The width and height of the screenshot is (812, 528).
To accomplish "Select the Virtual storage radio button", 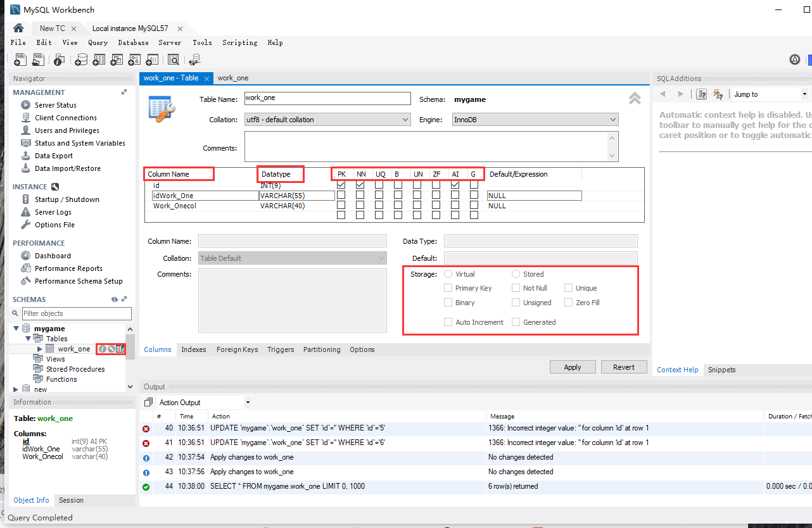I will click(448, 274).
